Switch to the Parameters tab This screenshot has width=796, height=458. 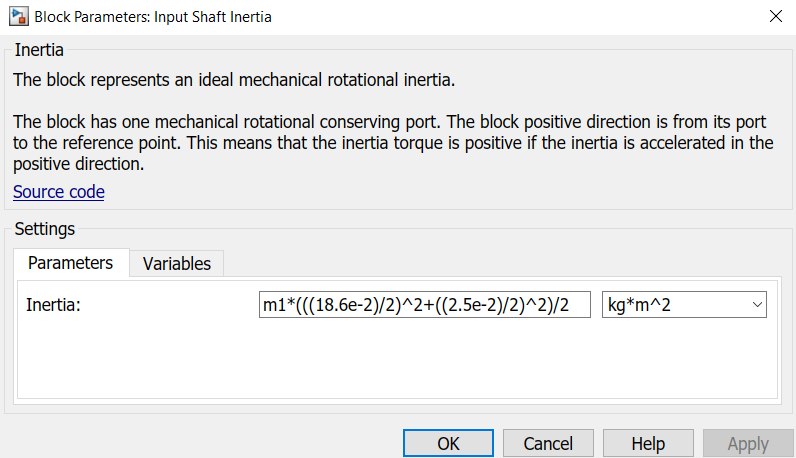coord(70,263)
